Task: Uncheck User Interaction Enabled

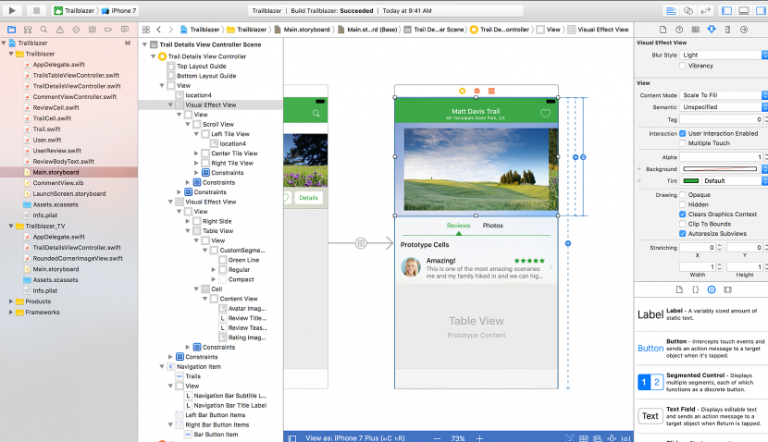Action: [683, 133]
